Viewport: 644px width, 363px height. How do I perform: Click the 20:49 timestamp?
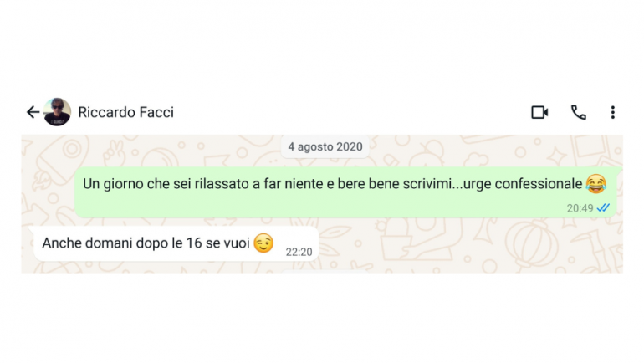(580, 207)
